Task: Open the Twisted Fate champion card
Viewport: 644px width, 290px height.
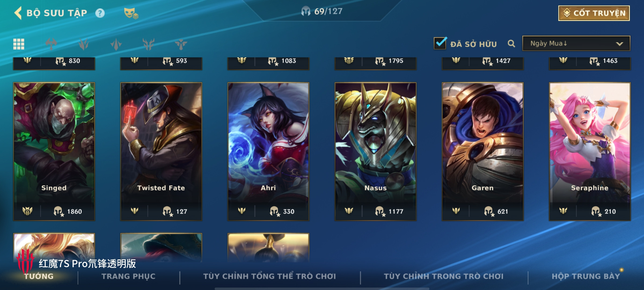Action: pyautogui.click(x=161, y=152)
